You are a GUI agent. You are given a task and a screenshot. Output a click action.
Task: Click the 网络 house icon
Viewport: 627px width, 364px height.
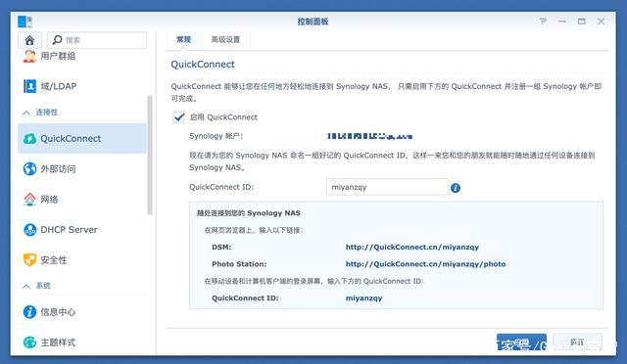(30, 200)
